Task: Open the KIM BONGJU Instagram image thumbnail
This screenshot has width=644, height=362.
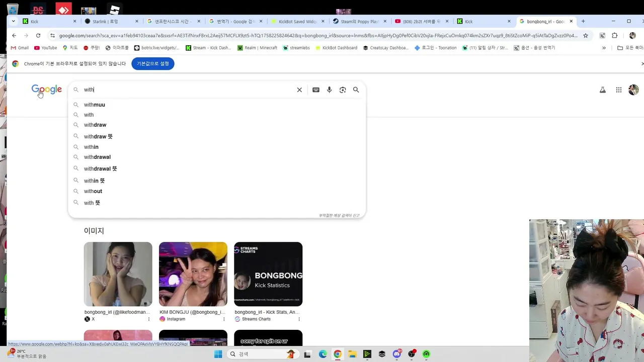Action: (x=193, y=274)
